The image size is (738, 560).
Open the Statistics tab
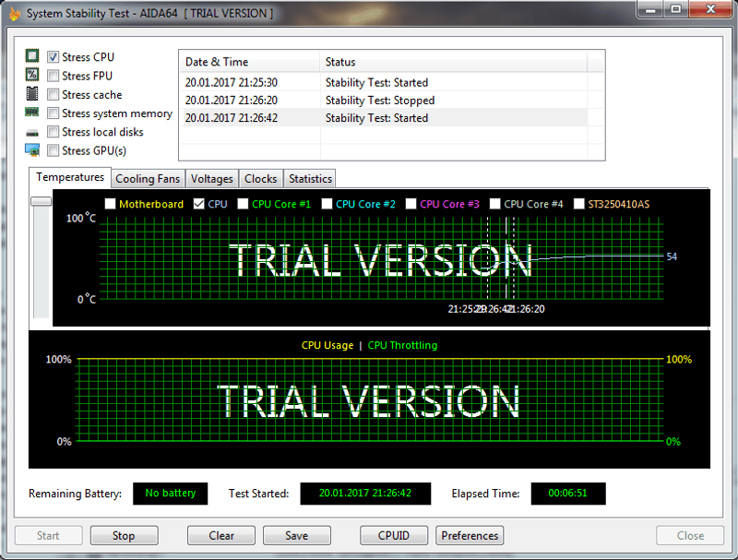click(x=309, y=179)
